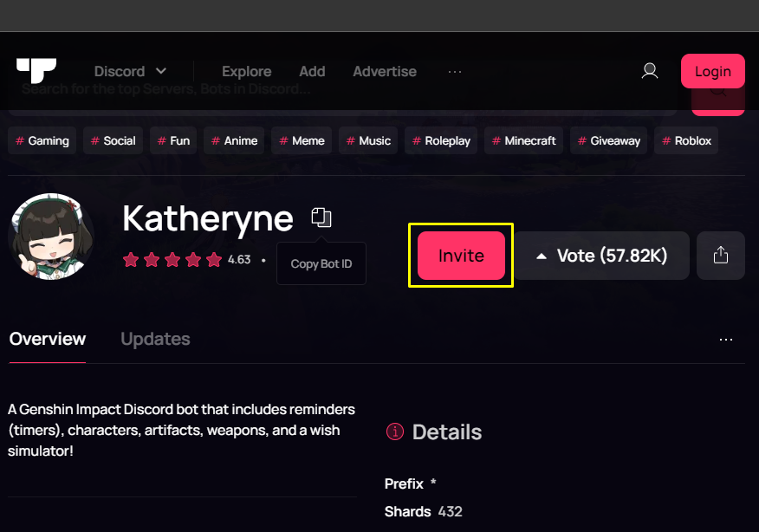Image resolution: width=759 pixels, height=532 pixels.
Task: Click the Copy Bot ID icon
Action: [321, 217]
